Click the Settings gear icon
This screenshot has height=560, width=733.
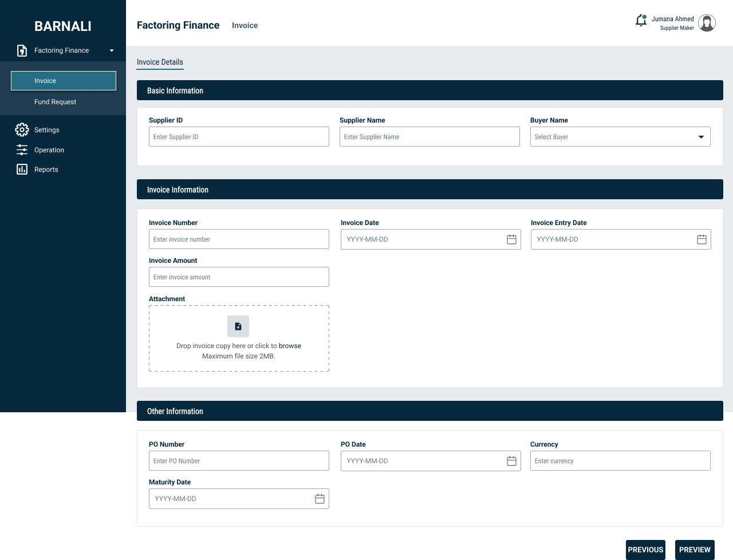pyautogui.click(x=22, y=130)
